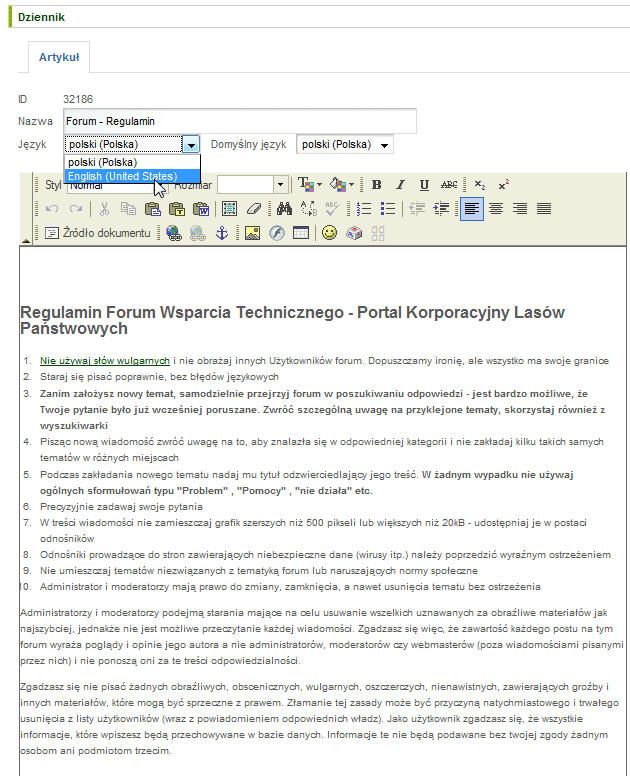Select the Artykuł tab
Viewport: 630px width, 776px height.
59,57
